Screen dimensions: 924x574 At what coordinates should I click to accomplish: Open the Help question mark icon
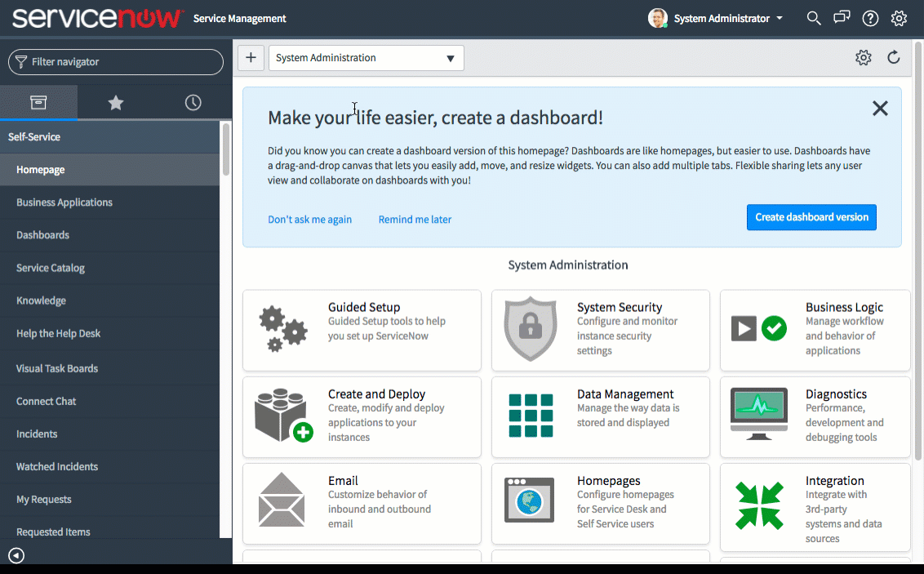870,18
